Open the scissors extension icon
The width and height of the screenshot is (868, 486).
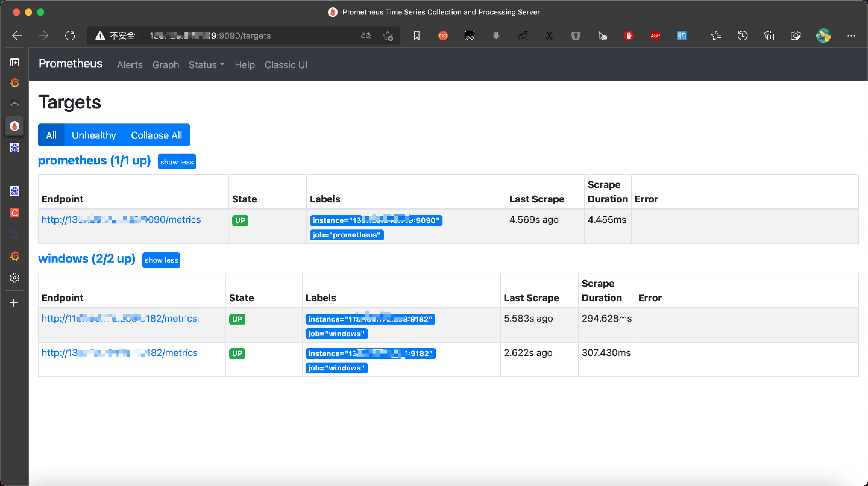[549, 36]
